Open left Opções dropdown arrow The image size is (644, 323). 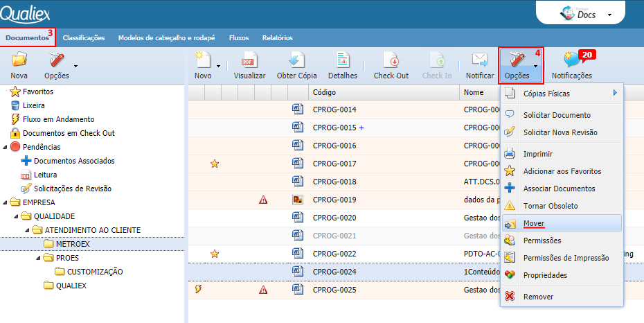pyautogui.click(x=75, y=66)
